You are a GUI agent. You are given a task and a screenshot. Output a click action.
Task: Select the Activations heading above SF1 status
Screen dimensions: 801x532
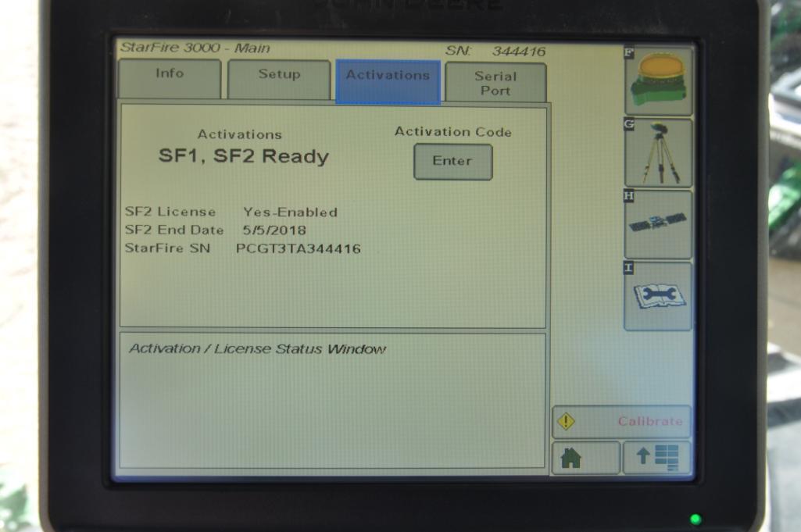coord(240,134)
